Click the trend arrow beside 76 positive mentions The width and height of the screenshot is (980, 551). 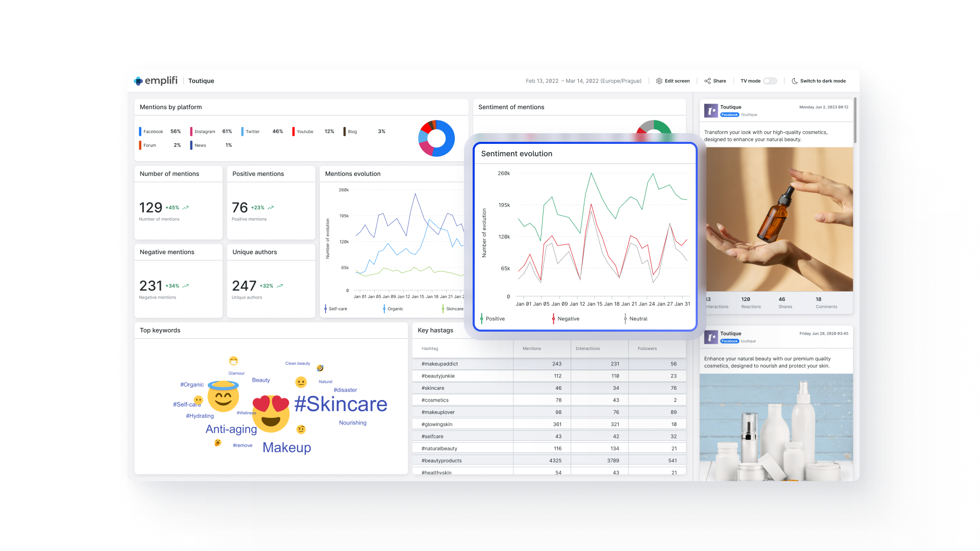[x=271, y=208]
